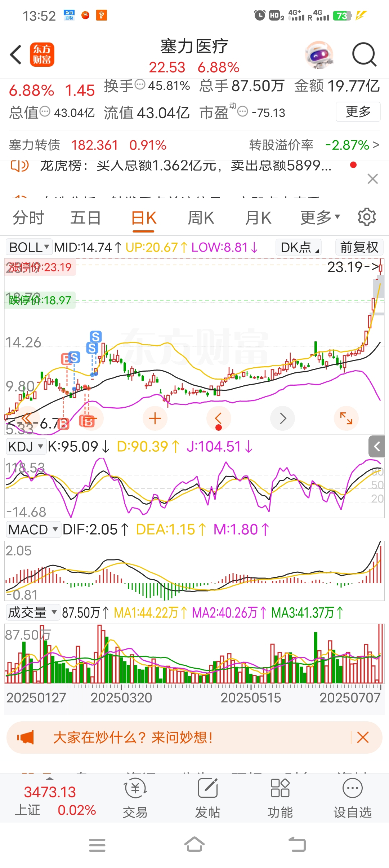
Task: Open 龙虎榜 news headline
Action: [x=185, y=166]
